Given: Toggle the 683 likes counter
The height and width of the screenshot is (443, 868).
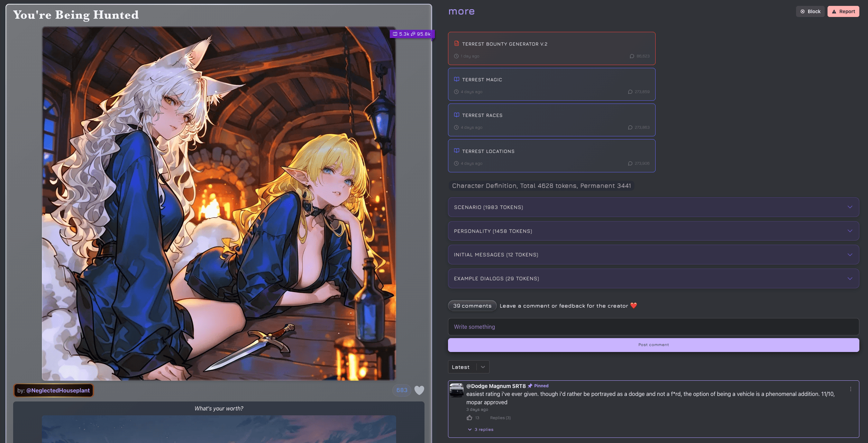Looking at the screenshot, I should (402, 390).
